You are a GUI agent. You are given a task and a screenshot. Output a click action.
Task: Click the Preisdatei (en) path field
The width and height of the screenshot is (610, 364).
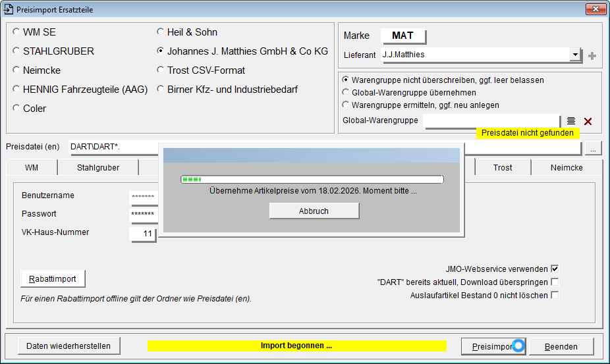325,147
